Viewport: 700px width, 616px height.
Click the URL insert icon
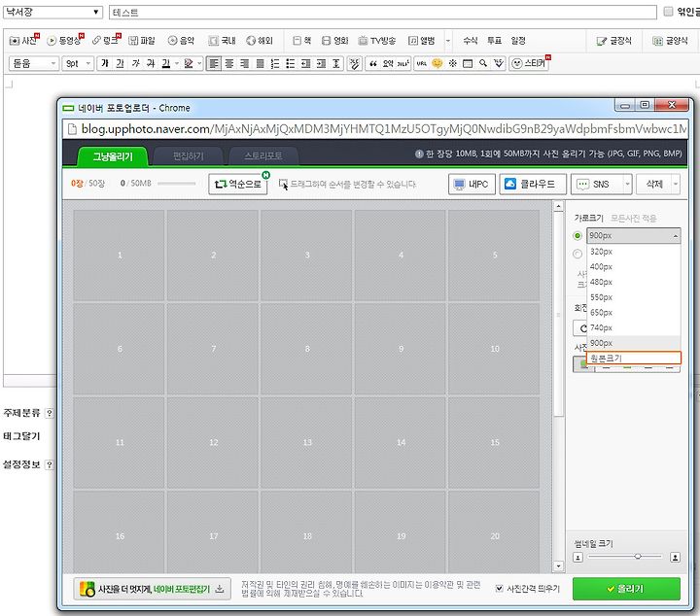click(421, 63)
